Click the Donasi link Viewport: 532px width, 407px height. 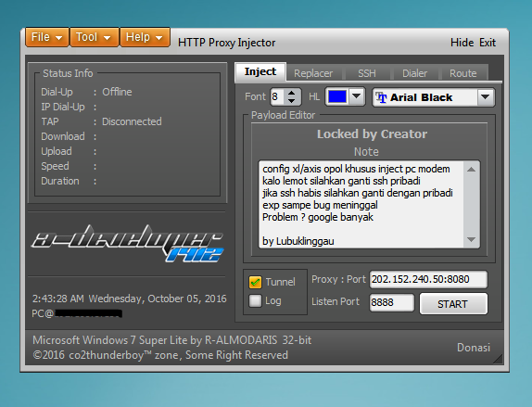pyautogui.click(x=474, y=348)
